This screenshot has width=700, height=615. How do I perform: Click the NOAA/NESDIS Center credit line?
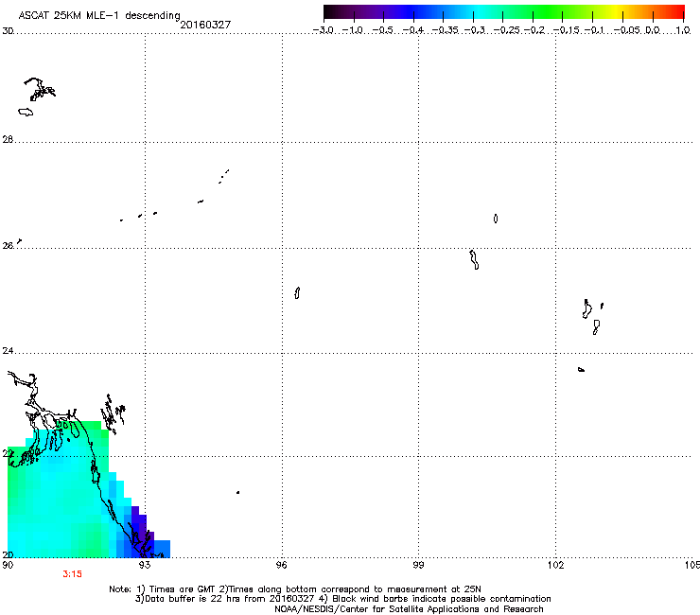click(409, 609)
